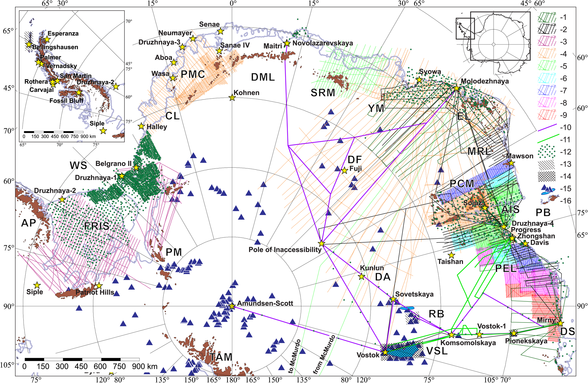The width and height of the screenshot is (588, 383).
Task: Click the Kunlun station star icon
Action: [362, 276]
